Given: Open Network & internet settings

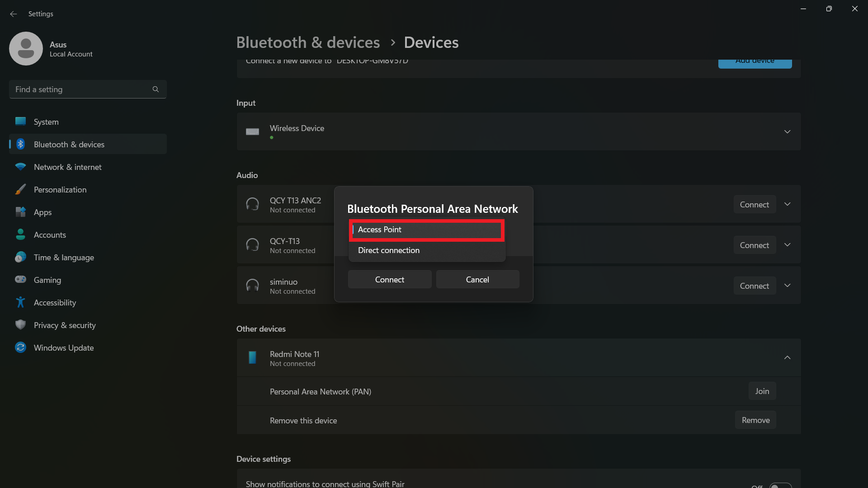Looking at the screenshot, I should click(x=88, y=167).
